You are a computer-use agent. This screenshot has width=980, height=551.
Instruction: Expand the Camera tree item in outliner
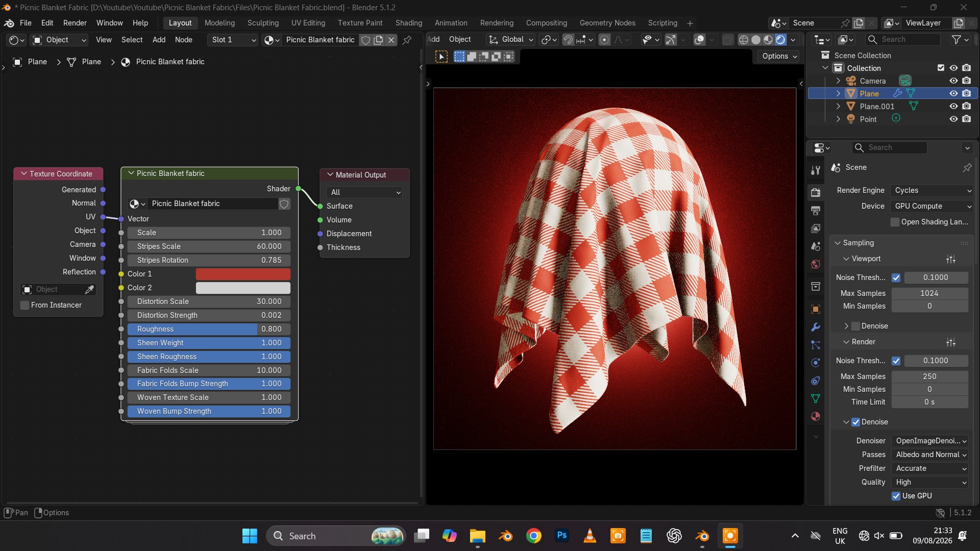838,81
